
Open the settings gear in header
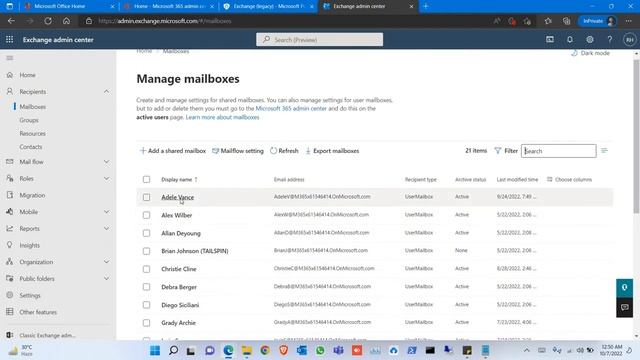coord(590,40)
